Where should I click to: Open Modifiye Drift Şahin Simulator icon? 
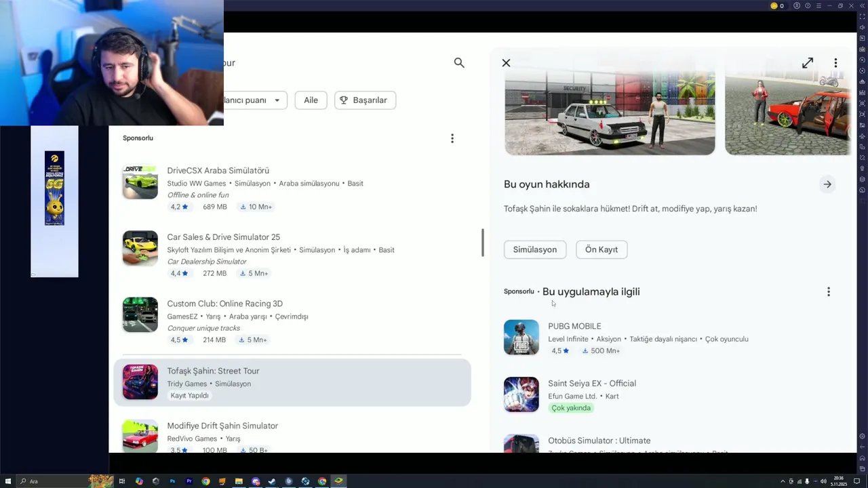(140, 436)
